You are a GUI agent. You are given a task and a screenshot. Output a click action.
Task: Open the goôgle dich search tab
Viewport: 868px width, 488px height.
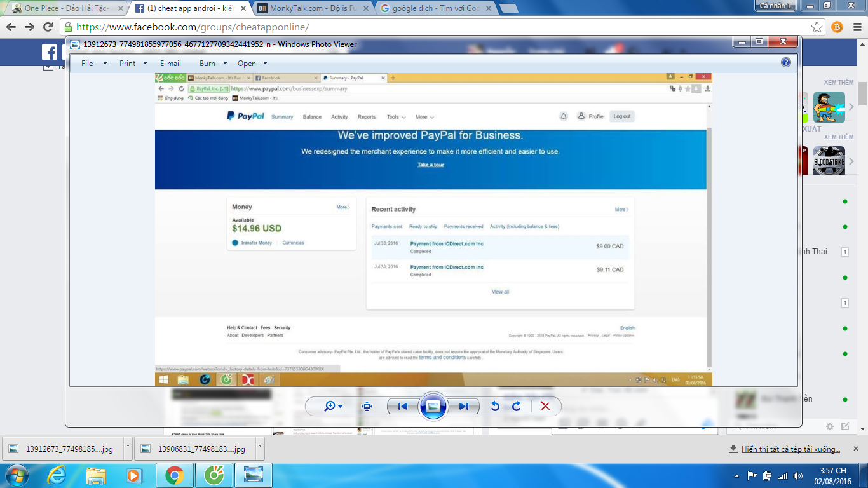click(x=435, y=8)
